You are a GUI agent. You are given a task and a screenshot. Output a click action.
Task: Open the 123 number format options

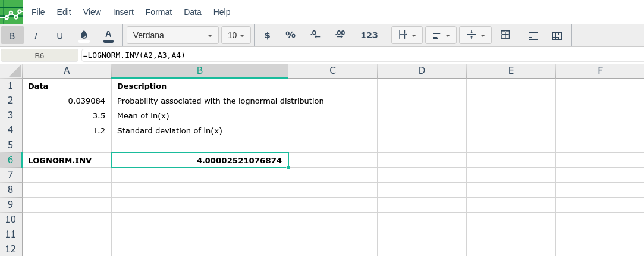click(x=369, y=36)
